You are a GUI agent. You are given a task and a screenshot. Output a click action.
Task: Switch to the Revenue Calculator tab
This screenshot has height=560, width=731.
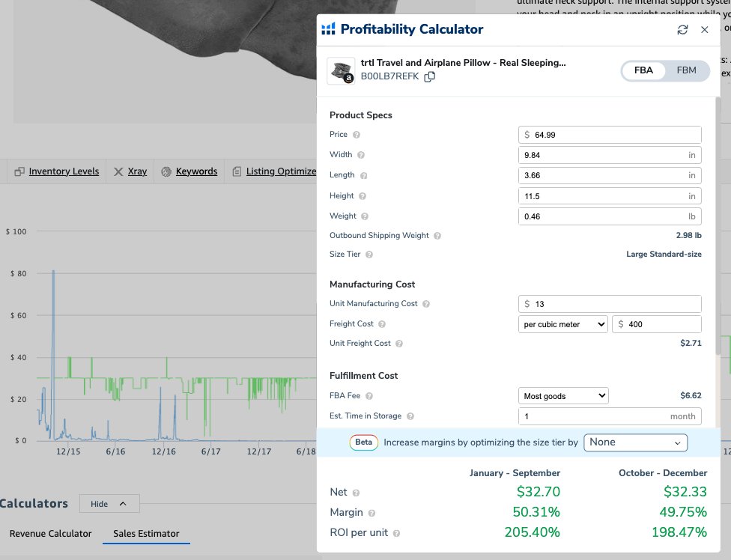click(x=50, y=534)
